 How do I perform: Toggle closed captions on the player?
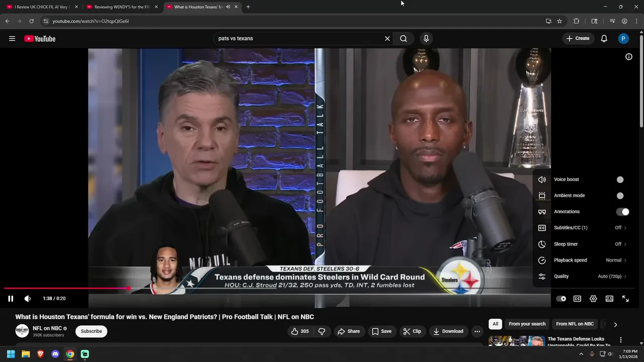[577, 299]
